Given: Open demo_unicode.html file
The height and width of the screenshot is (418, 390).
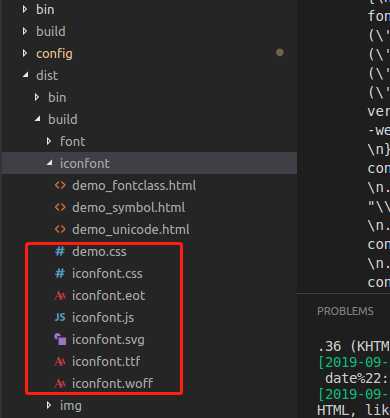Looking at the screenshot, I should point(131,229).
